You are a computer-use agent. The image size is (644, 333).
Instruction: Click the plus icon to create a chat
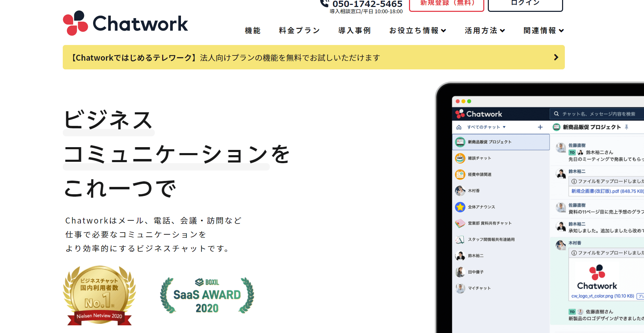click(x=540, y=127)
